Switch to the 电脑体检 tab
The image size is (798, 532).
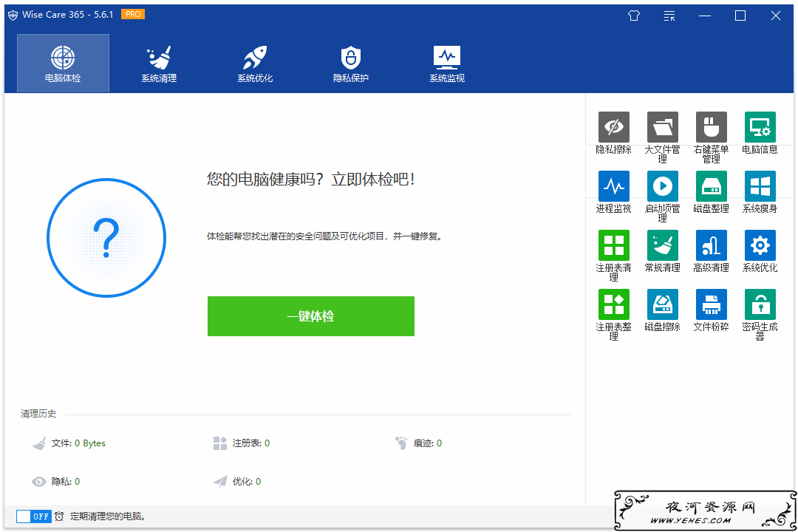click(63, 64)
